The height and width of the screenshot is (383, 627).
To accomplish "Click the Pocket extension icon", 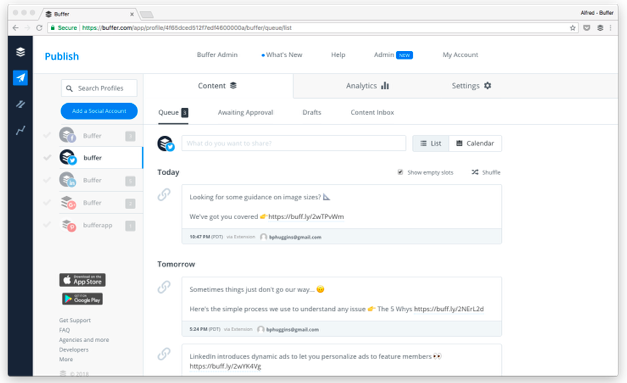I will coord(587,28).
